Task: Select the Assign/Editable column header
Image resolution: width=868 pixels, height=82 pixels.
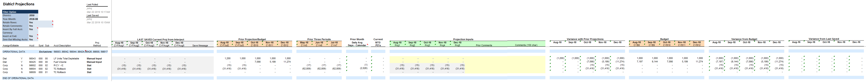Action: [x=11, y=45]
